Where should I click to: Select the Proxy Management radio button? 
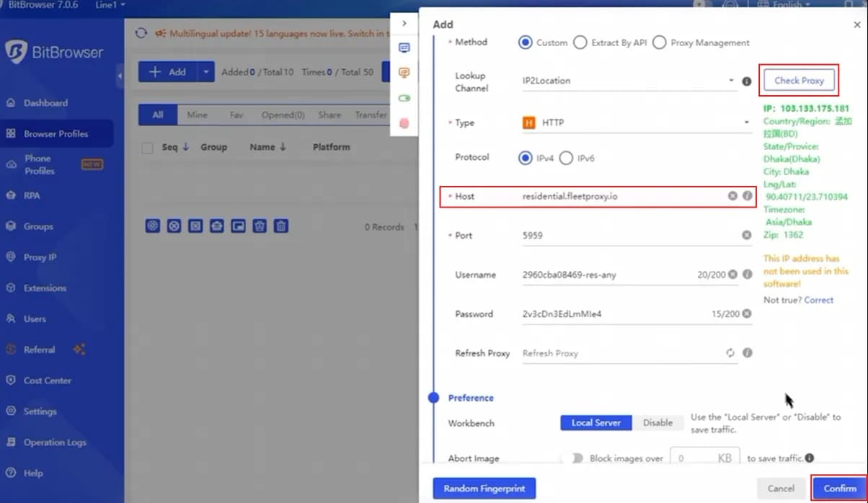point(659,43)
